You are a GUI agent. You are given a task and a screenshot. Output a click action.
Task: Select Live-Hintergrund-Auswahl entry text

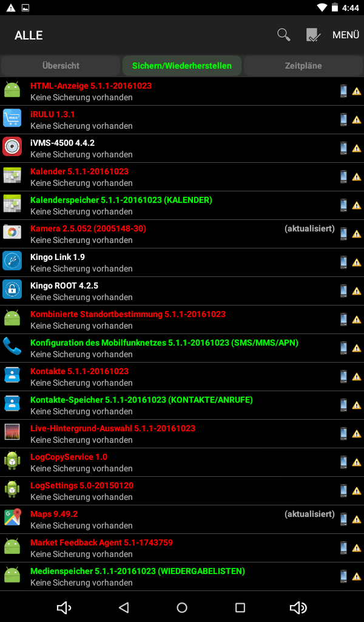[x=113, y=429]
